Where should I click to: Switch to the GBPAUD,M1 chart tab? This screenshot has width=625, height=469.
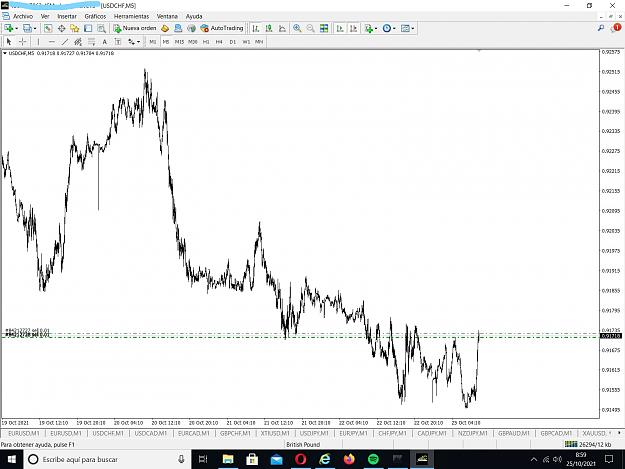(514, 433)
